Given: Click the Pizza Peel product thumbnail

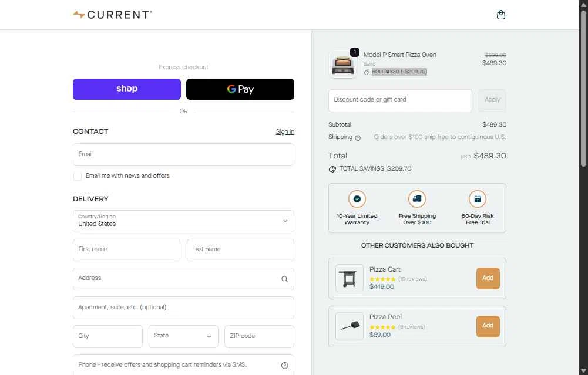Looking at the screenshot, I should pos(349,326).
